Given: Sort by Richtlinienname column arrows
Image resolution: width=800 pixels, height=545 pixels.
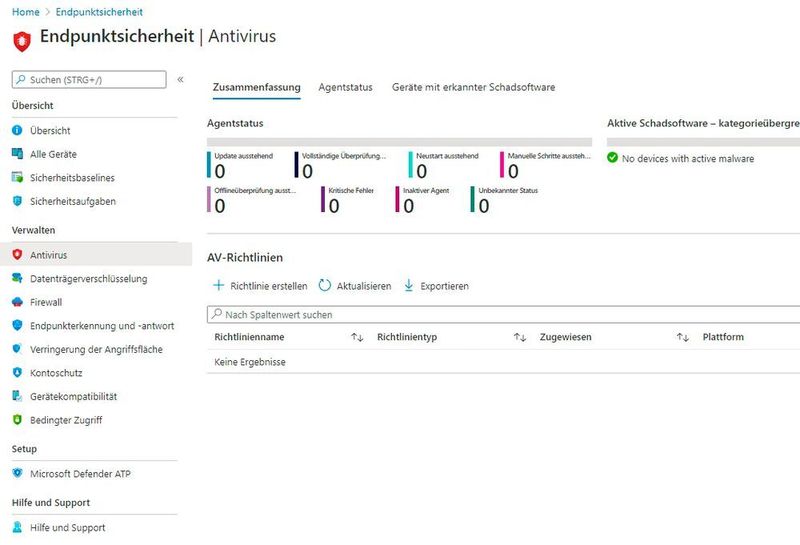Looking at the screenshot, I should 357,337.
